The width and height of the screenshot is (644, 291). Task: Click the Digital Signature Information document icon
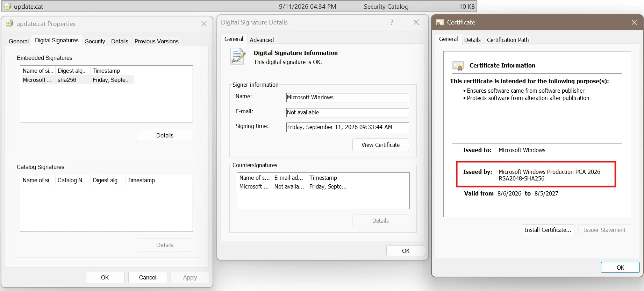(237, 56)
